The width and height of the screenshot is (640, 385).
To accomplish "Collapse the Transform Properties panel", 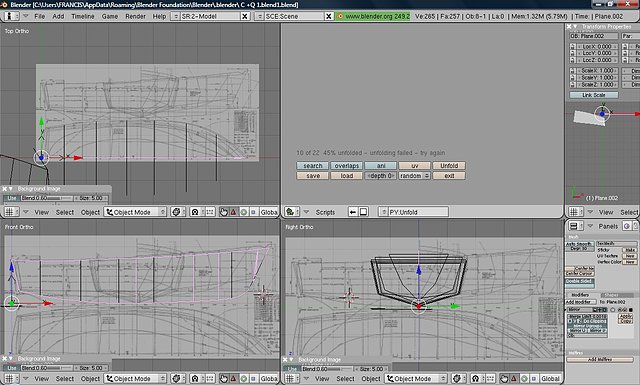I will [x=576, y=27].
